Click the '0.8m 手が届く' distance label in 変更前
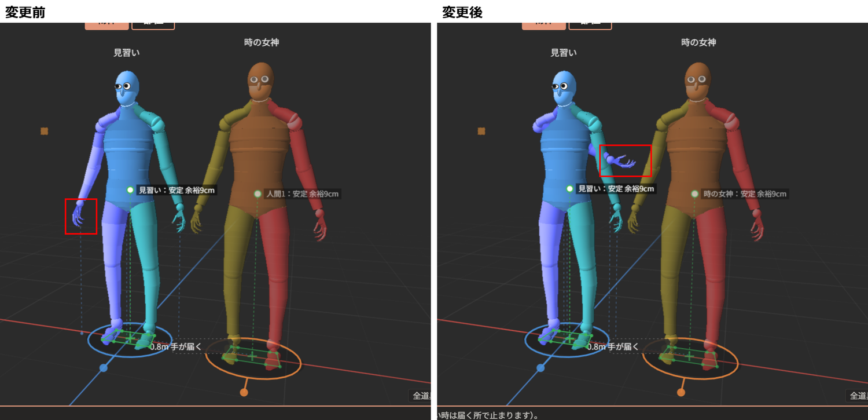 (175, 347)
